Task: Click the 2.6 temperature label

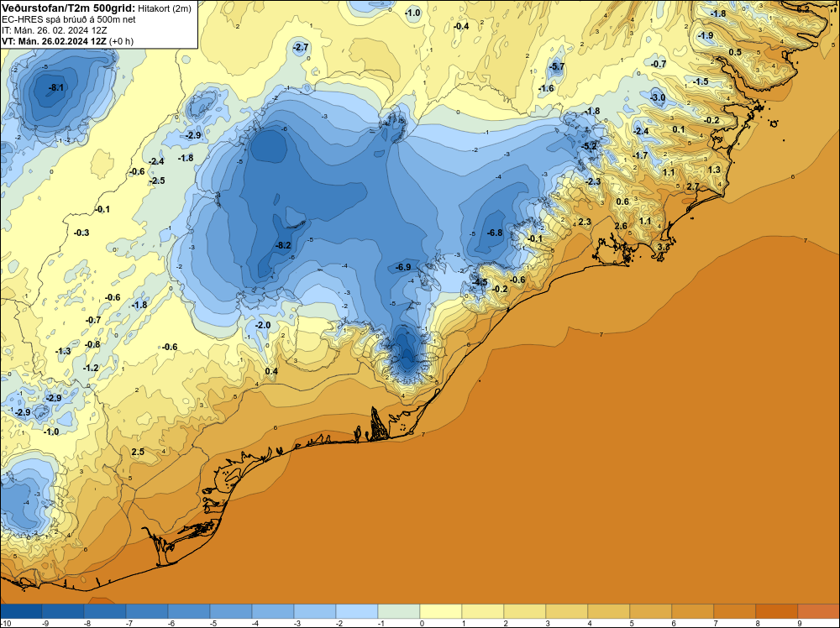Action: pyautogui.click(x=621, y=226)
